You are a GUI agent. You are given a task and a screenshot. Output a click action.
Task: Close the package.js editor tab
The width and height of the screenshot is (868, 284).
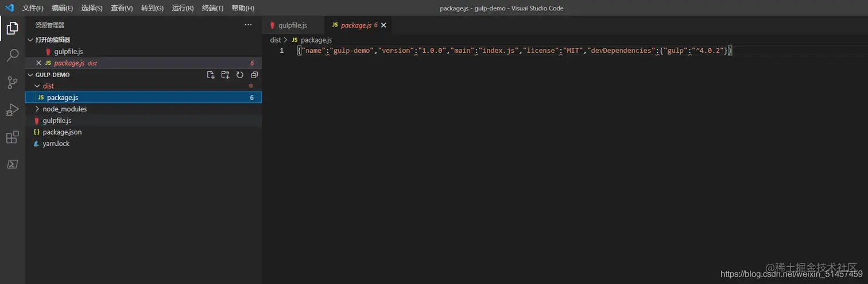(383, 25)
